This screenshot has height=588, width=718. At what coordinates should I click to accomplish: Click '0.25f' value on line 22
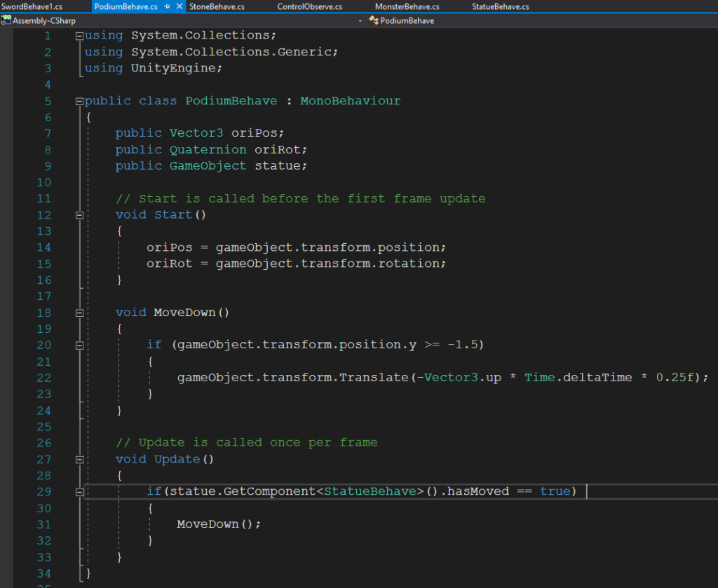[x=675, y=377]
